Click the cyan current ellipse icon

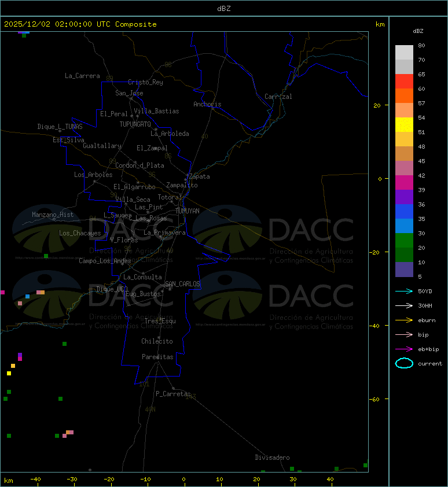[404, 363]
